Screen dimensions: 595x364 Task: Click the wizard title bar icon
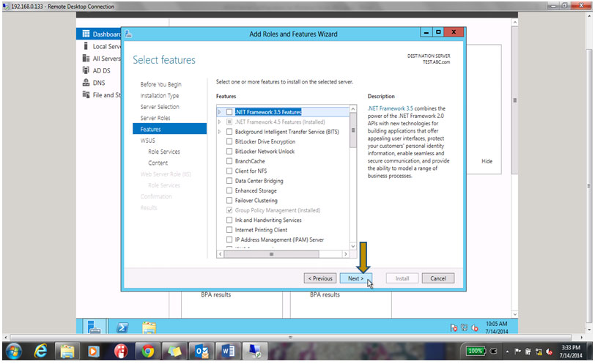(x=128, y=34)
